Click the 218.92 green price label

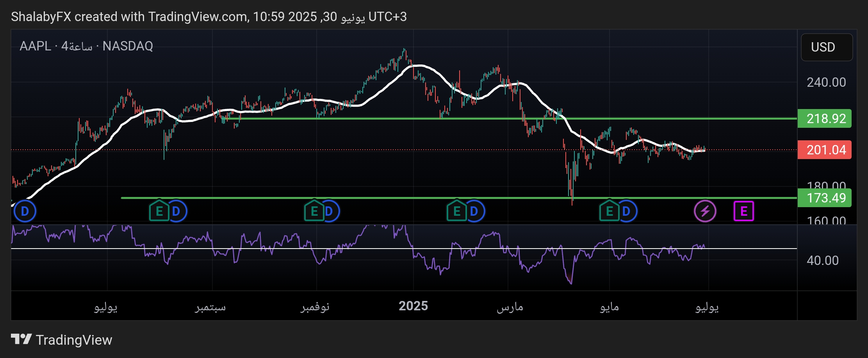[x=824, y=118]
